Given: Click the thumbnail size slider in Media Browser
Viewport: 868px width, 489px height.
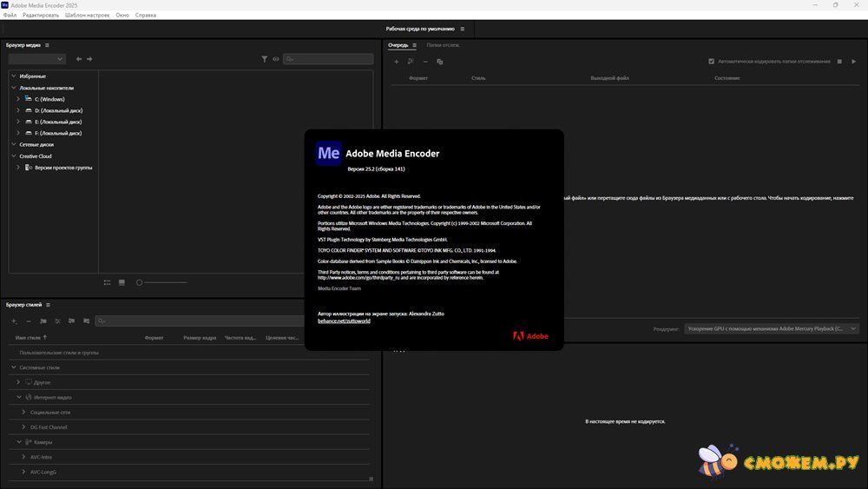Looking at the screenshot, I should click(x=161, y=282).
